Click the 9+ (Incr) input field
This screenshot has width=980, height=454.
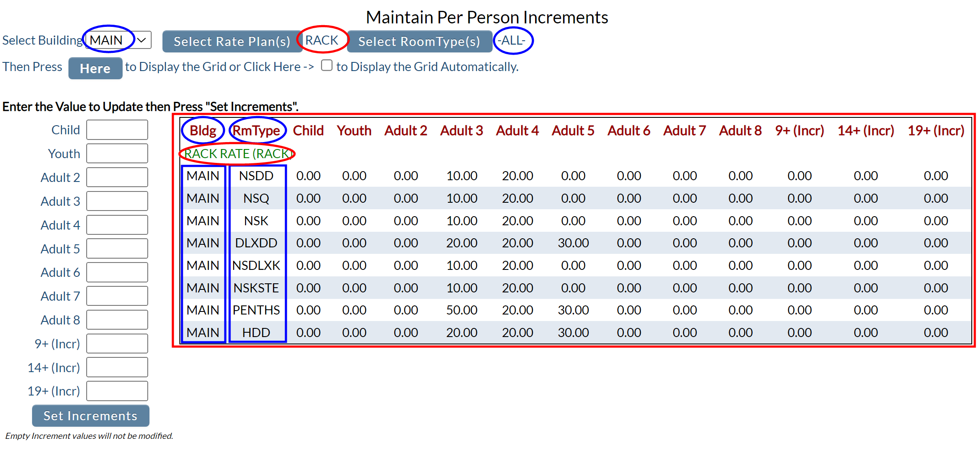[117, 344]
